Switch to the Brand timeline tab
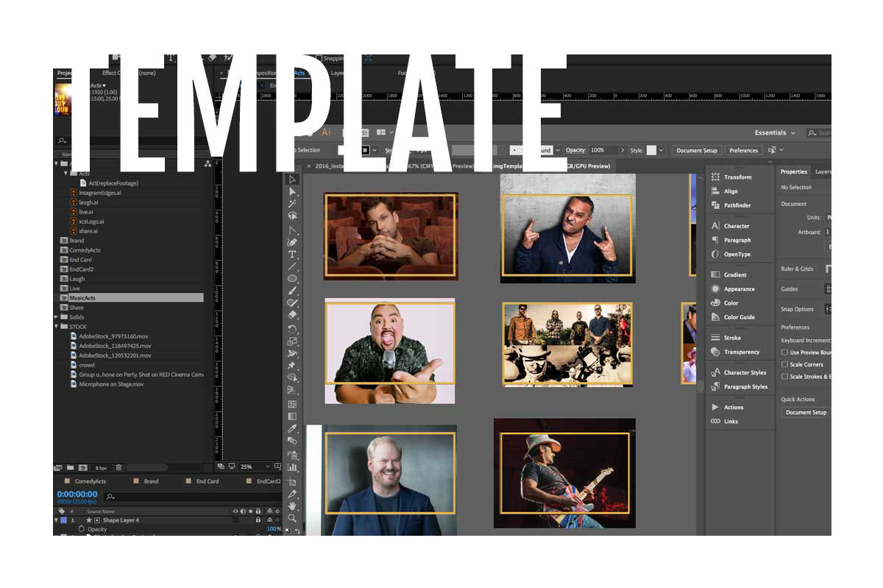 click(x=150, y=481)
